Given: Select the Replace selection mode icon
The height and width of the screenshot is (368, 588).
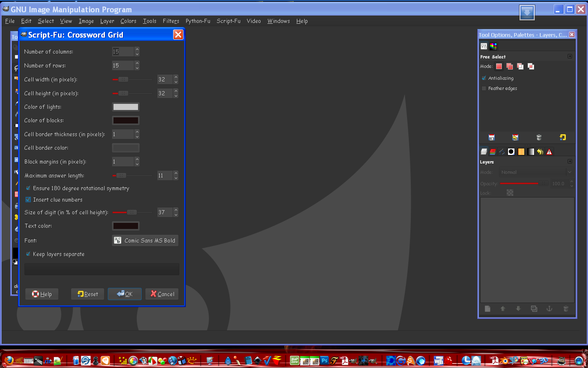Looking at the screenshot, I should coord(499,66).
